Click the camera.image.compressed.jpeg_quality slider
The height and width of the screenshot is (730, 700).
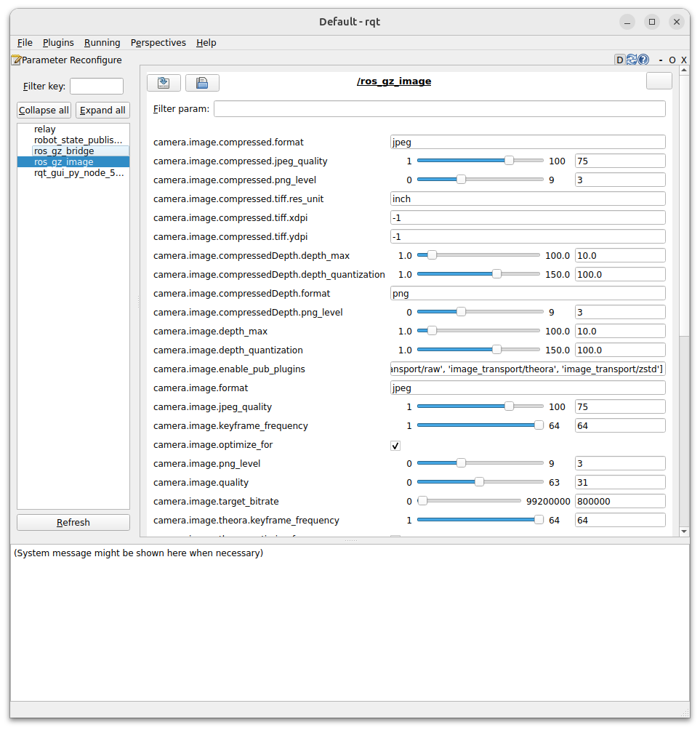coord(480,161)
